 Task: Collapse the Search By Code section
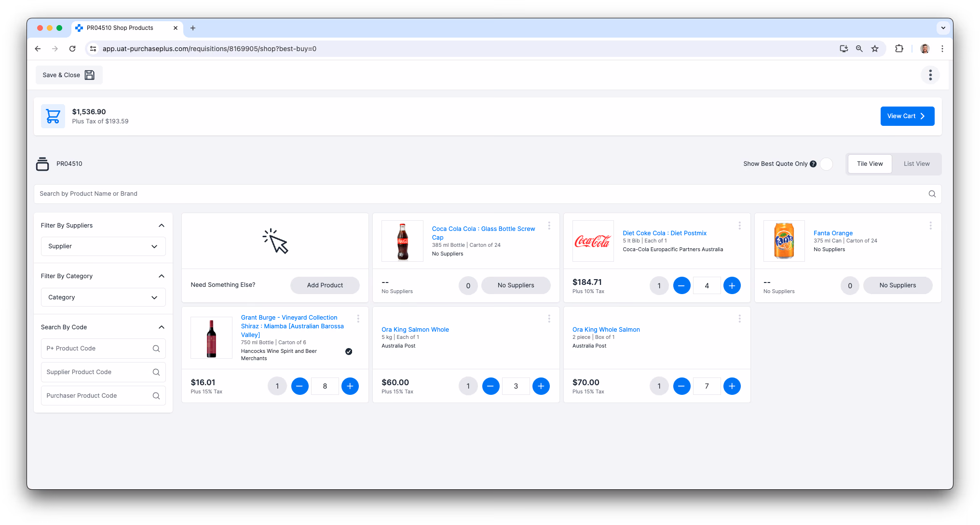[x=162, y=327]
